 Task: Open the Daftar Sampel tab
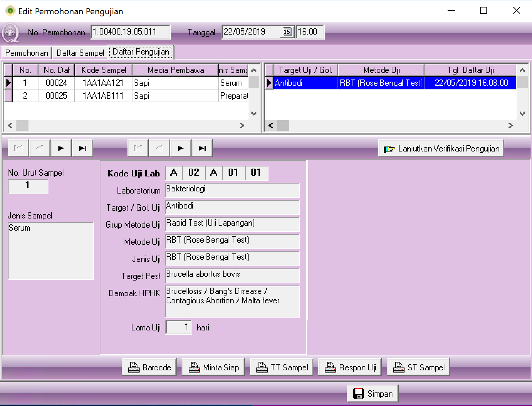[80, 53]
